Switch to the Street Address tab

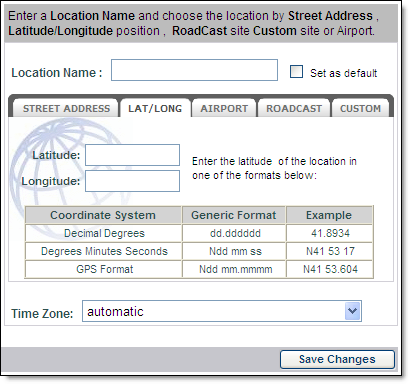[x=66, y=108]
